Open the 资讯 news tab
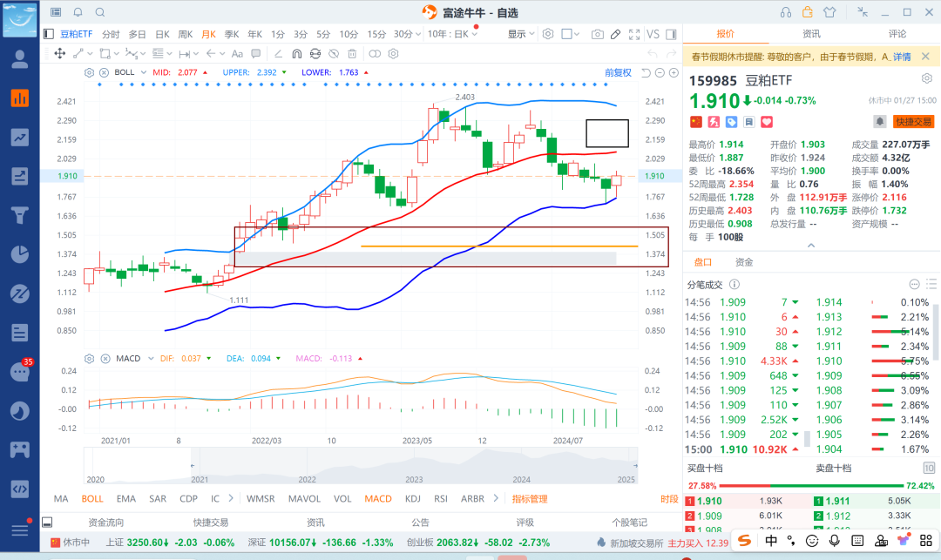This screenshot has height=560, width=941. (x=811, y=34)
